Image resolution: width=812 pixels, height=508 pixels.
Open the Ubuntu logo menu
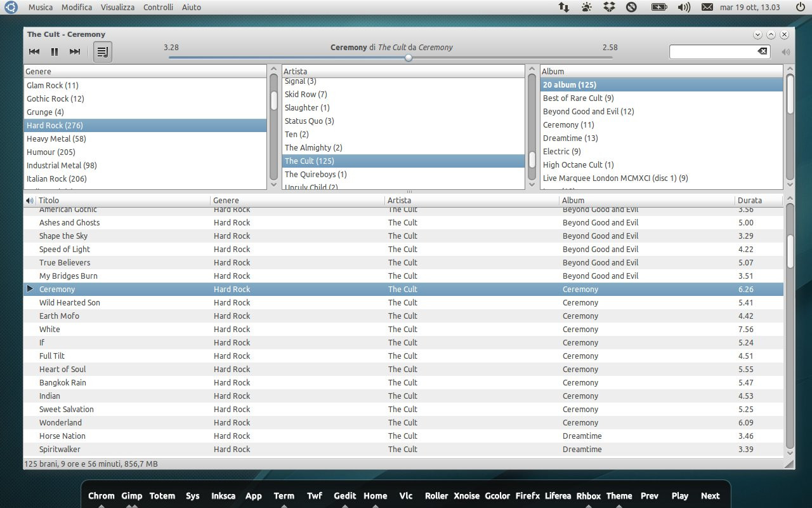point(11,7)
